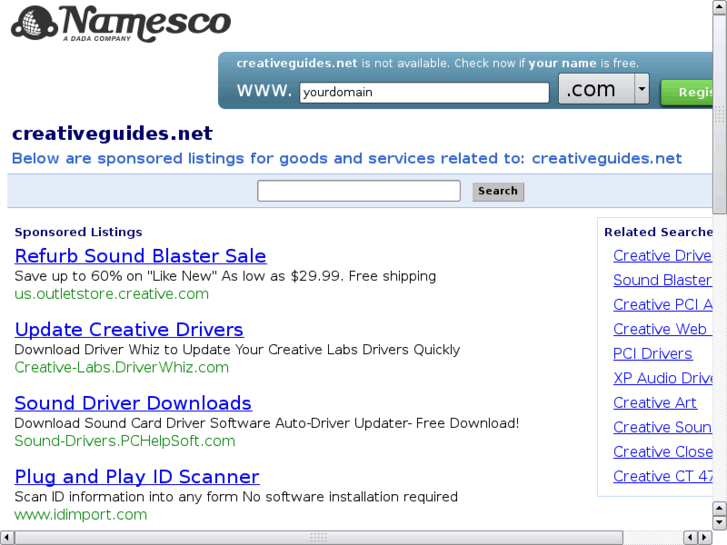Click 'Download Sound Card Driver Software' text
The width and height of the screenshot is (727, 545).
pos(267,423)
